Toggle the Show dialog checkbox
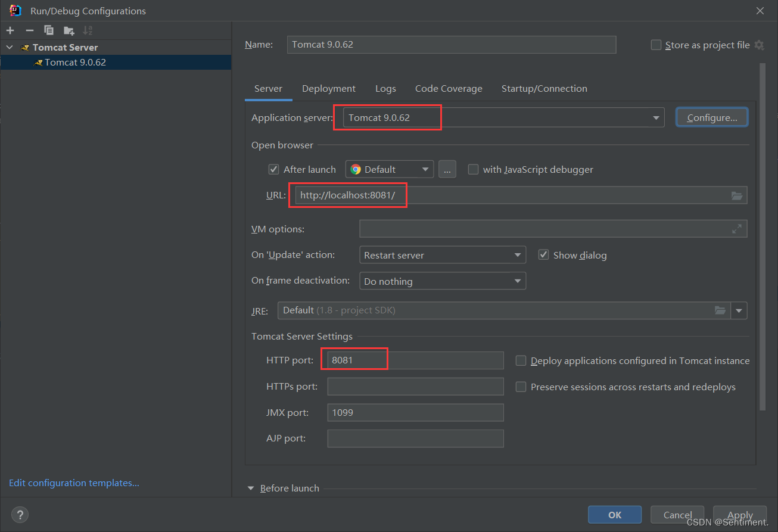The height and width of the screenshot is (532, 778). pos(543,255)
